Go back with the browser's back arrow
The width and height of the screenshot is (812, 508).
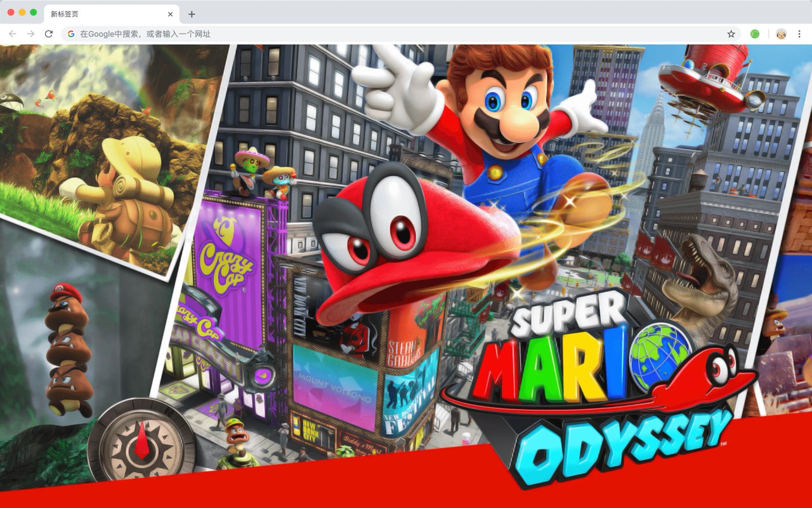(13, 34)
